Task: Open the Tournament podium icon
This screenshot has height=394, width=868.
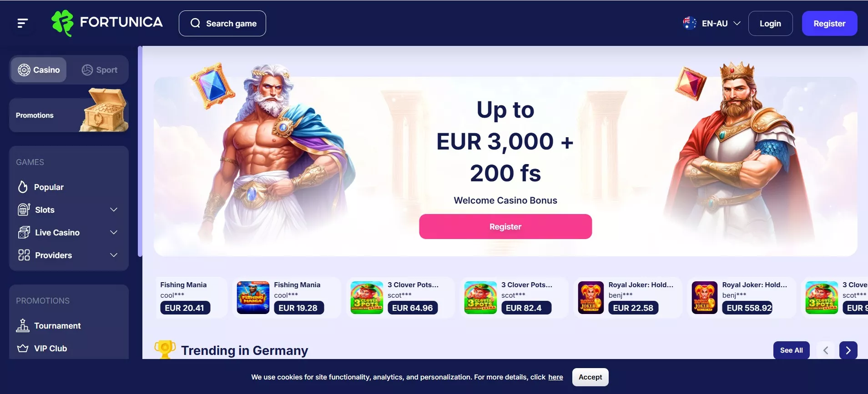Action: 23,325
